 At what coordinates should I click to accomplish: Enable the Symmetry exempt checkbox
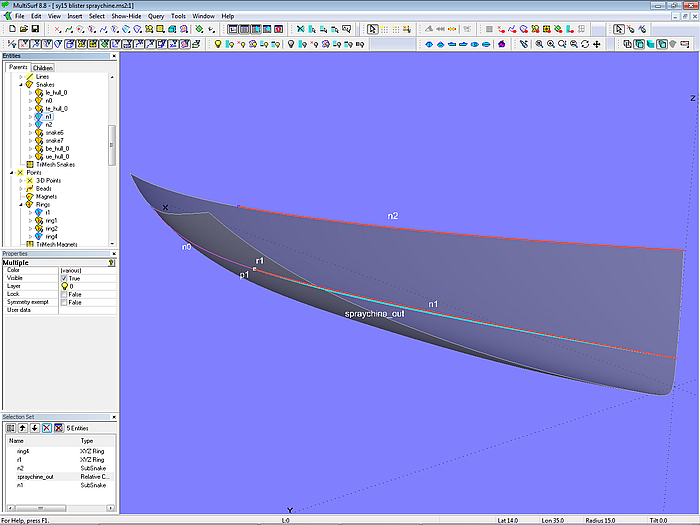(64, 302)
